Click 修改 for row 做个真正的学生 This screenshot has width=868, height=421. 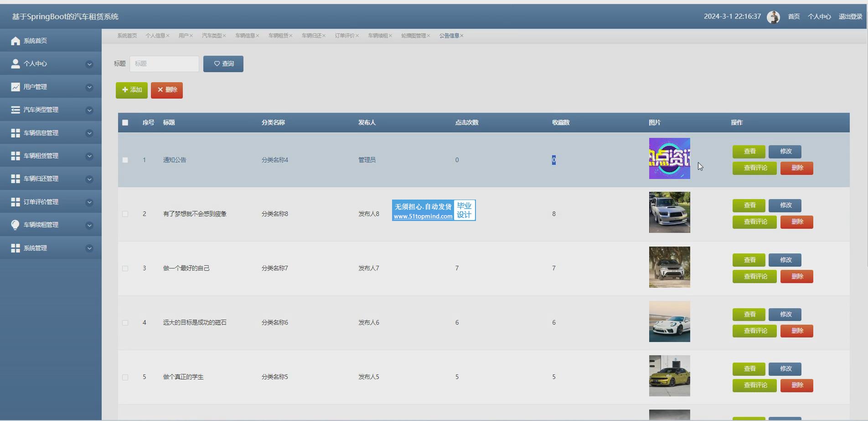click(785, 369)
